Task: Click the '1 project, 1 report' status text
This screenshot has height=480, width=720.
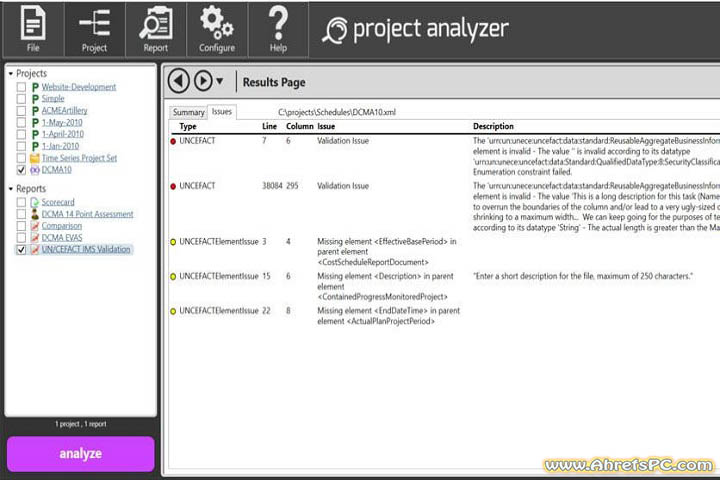Action: pyautogui.click(x=81, y=424)
